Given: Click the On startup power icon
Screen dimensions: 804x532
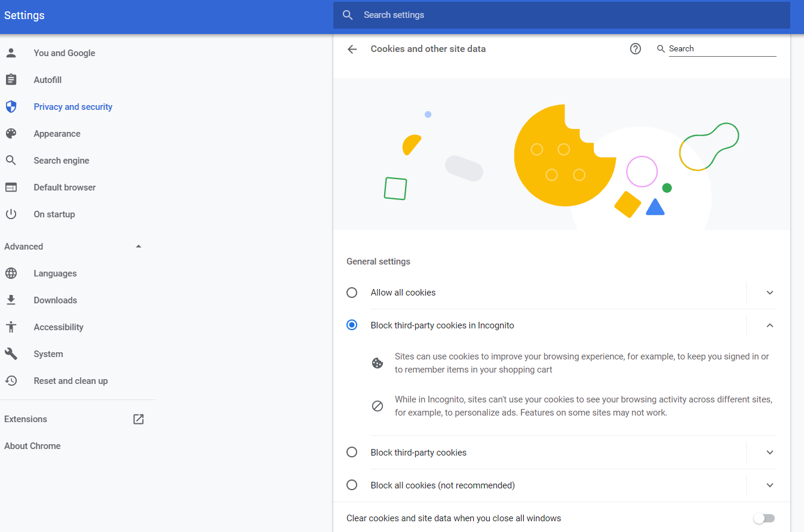Looking at the screenshot, I should click(11, 214).
